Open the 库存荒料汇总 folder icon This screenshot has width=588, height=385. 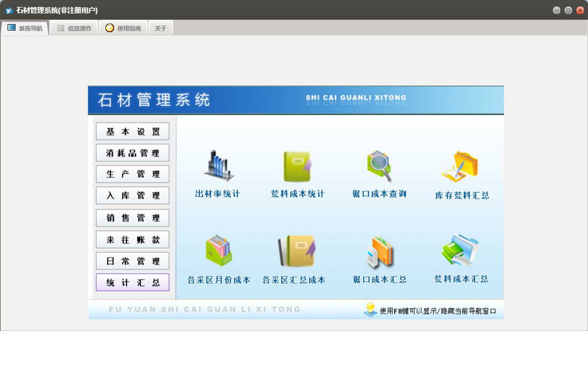(460, 167)
